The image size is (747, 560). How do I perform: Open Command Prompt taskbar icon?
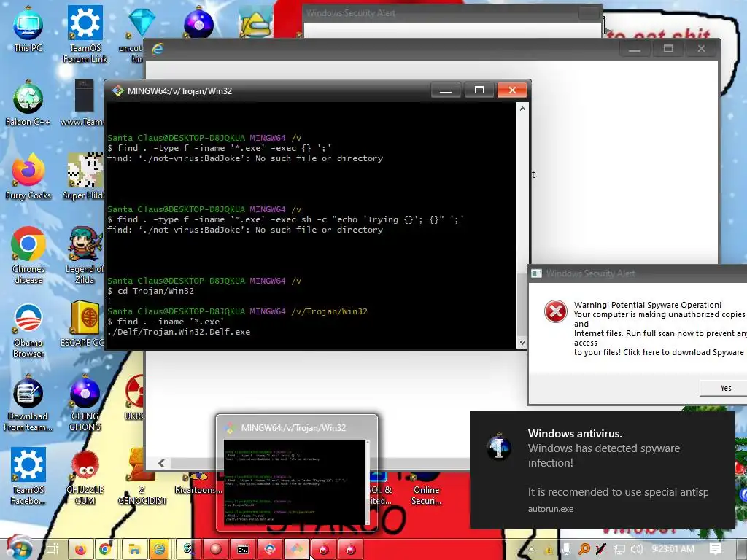[x=243, y=550]
